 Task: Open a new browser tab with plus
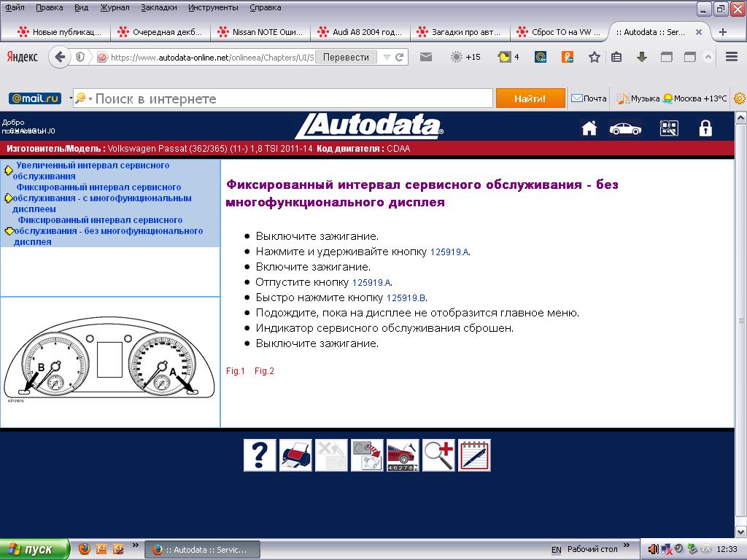[723, 32]
